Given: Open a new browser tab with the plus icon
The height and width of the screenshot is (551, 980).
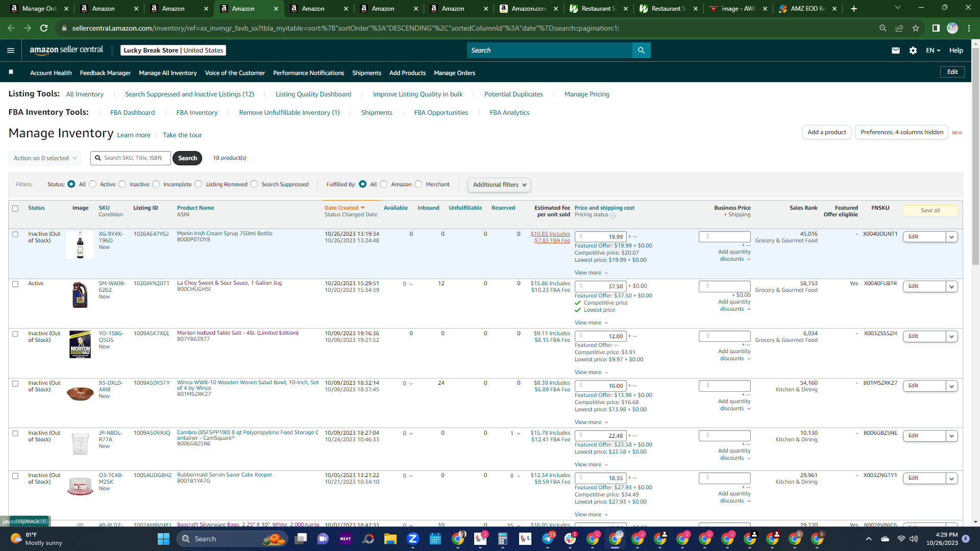Looking at the screenshot, I should point(854,9).
